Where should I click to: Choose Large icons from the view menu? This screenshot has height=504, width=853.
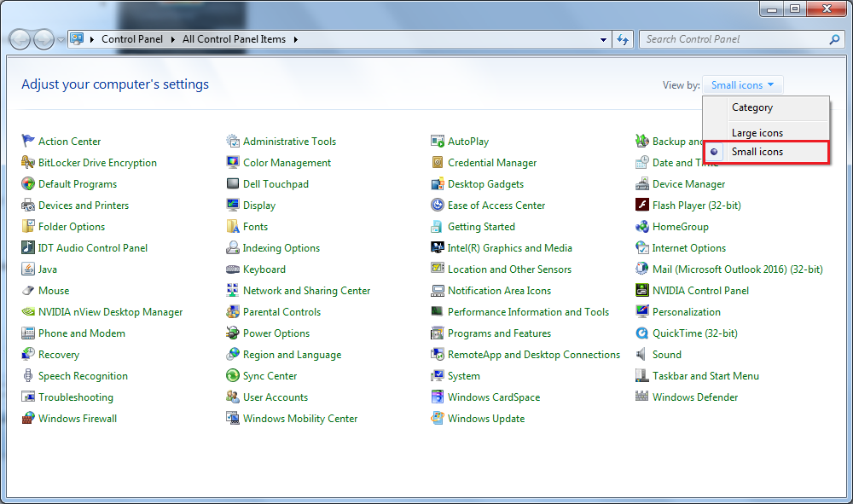coord(757,133)
